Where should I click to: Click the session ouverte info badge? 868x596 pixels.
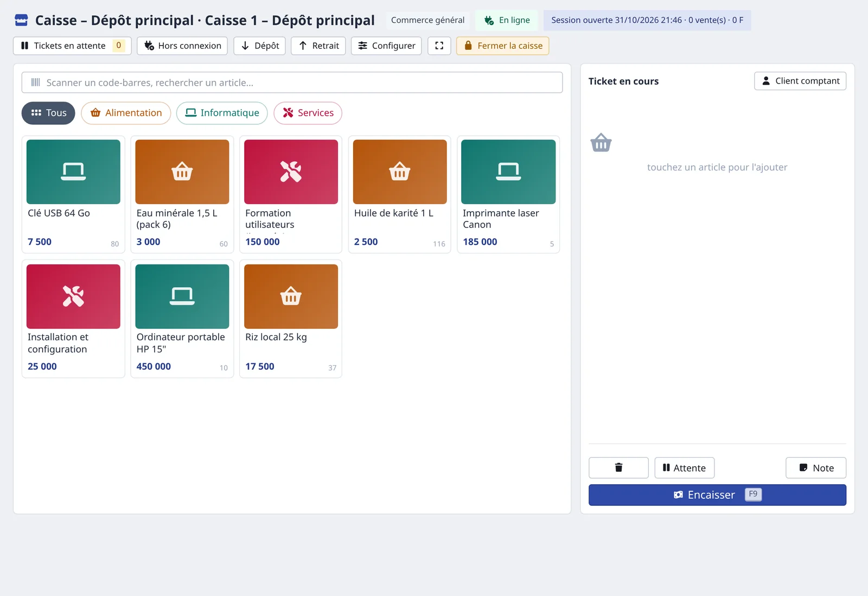pos(647,20)
